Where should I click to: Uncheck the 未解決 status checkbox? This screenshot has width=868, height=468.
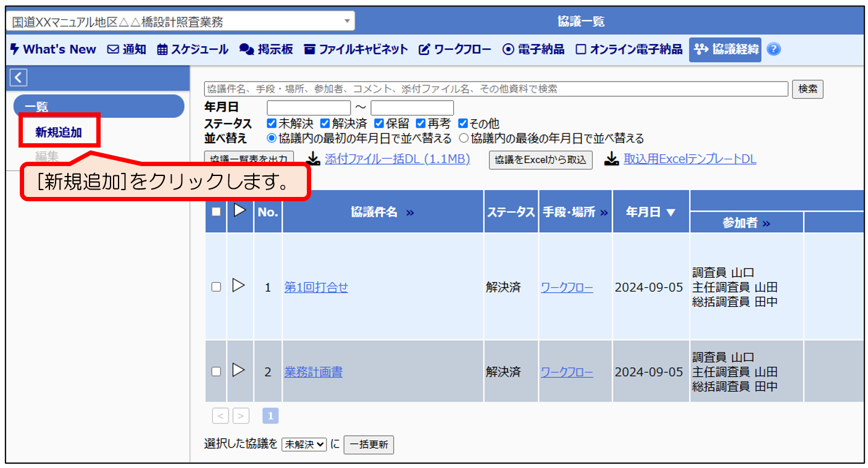click(272, 123)
